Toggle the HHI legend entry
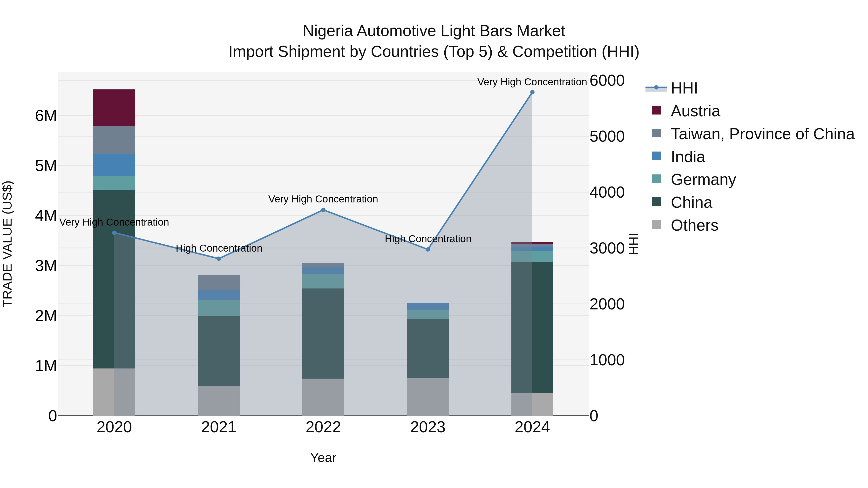This screenshot has width=868, height=488. (671, 88)
